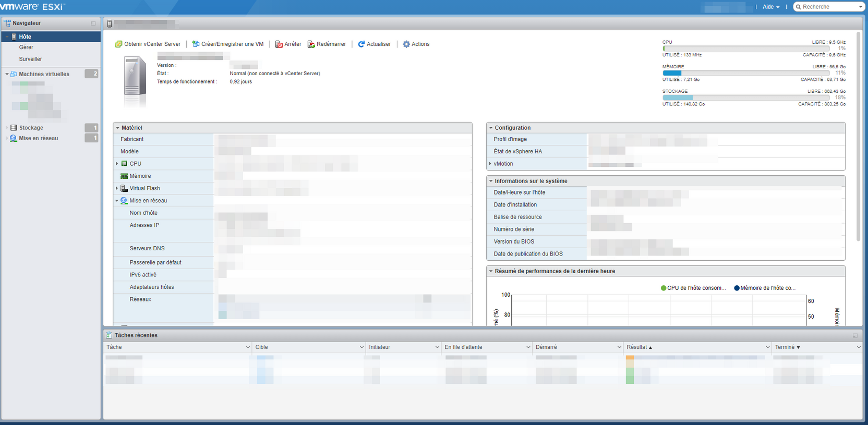Viewport: 868px width, 425px height.
Task: Toggle CPU de l'hôte consommé legend
Action: [693, 288]
